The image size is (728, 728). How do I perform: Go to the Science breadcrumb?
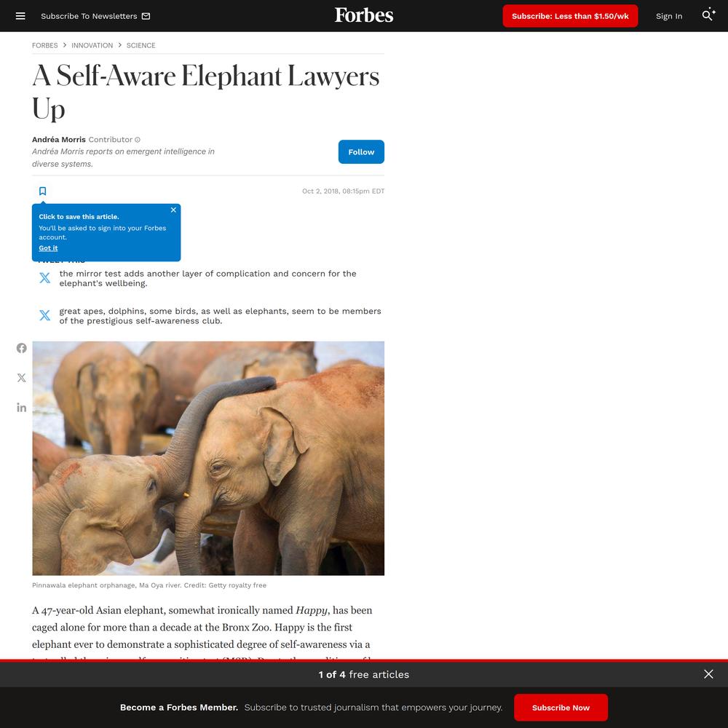[141, 45]
